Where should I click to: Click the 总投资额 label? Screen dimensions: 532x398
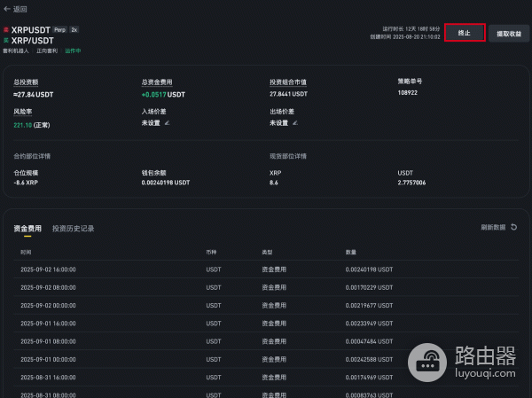tap(26, 82)
